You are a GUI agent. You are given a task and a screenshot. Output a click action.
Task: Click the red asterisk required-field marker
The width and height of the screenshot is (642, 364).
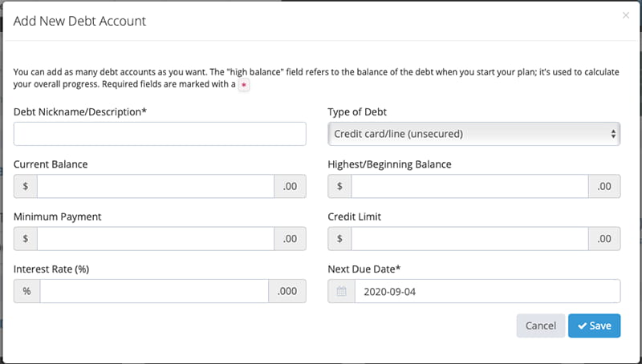[244, 85]
